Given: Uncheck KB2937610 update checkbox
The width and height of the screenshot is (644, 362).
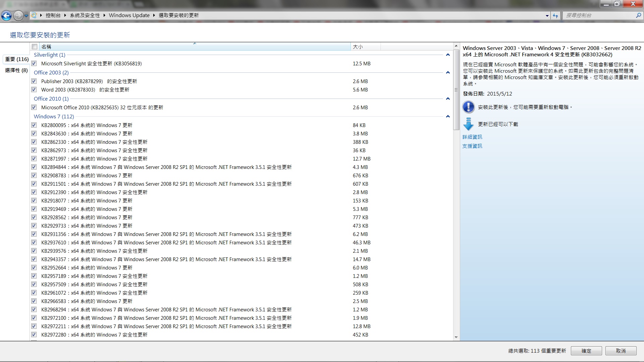Looking at the screenshot, I should point(34,242).
